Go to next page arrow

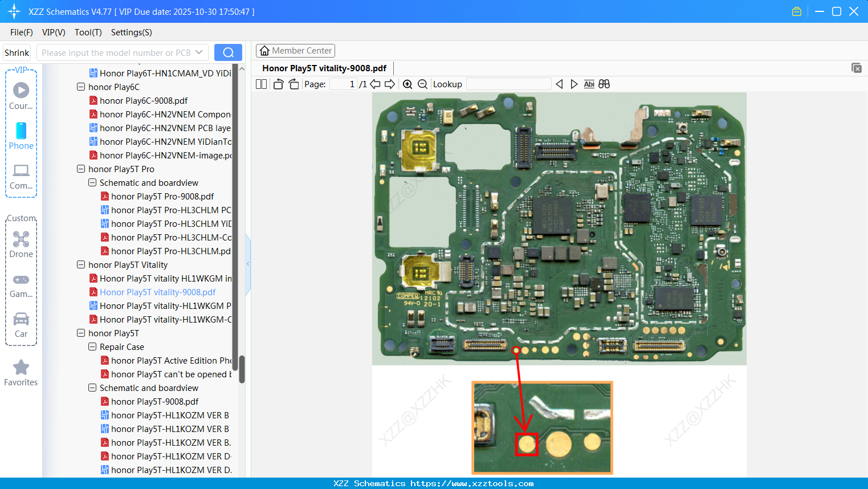(x=390, y=84)
